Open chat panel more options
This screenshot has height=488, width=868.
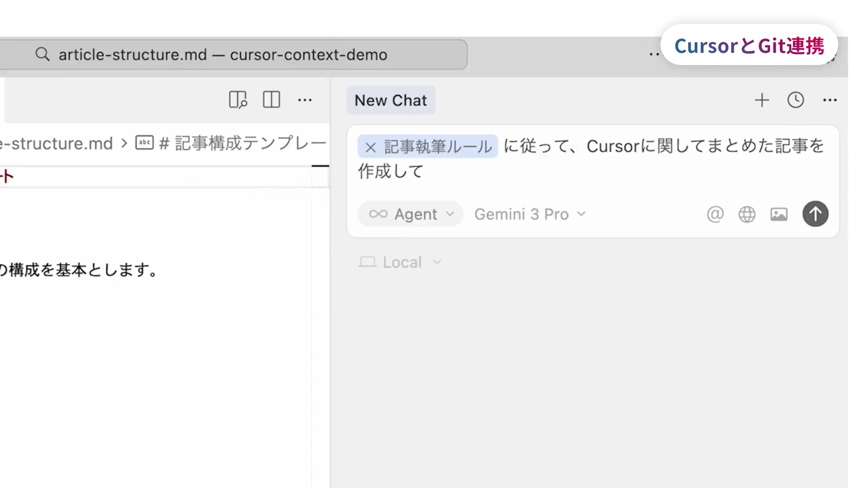pos(830,100)
